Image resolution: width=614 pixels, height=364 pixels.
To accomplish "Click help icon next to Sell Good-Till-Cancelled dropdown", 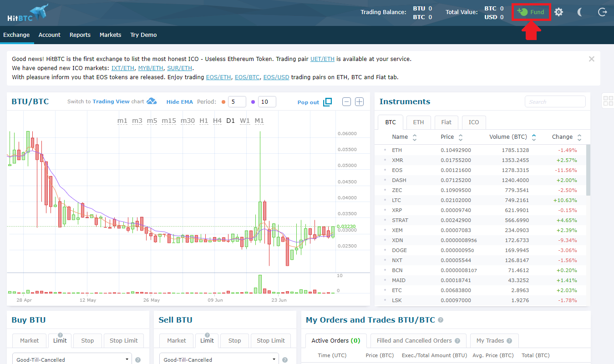I will click(285, 360).
